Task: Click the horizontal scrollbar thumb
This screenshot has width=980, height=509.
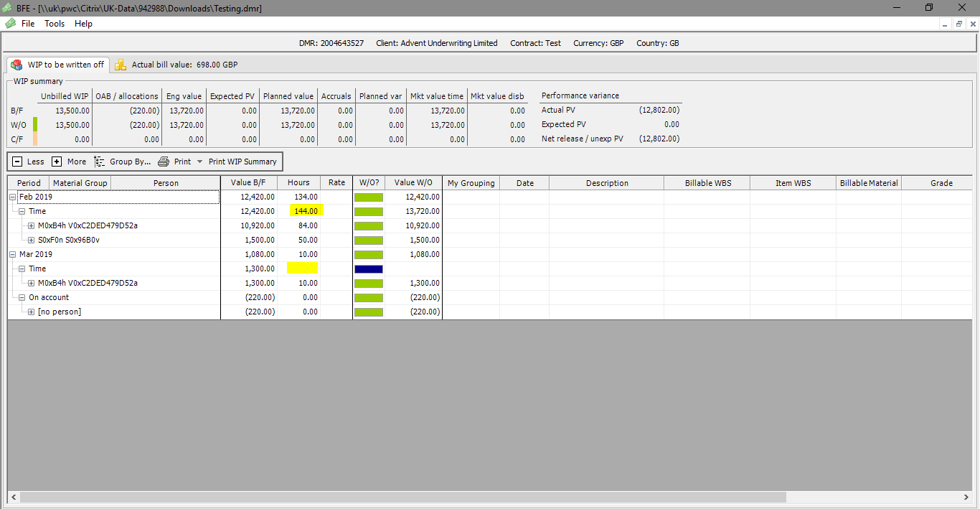Action: click(x=403, y=497)
